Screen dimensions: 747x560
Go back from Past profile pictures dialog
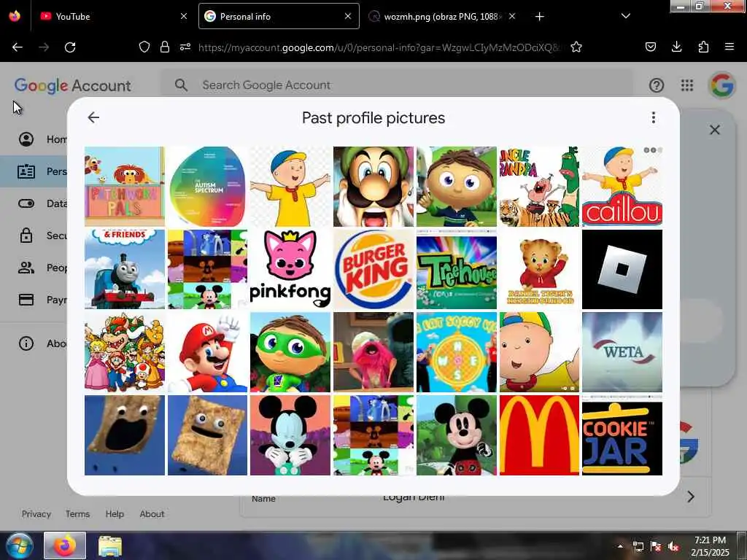coord(93,117)
